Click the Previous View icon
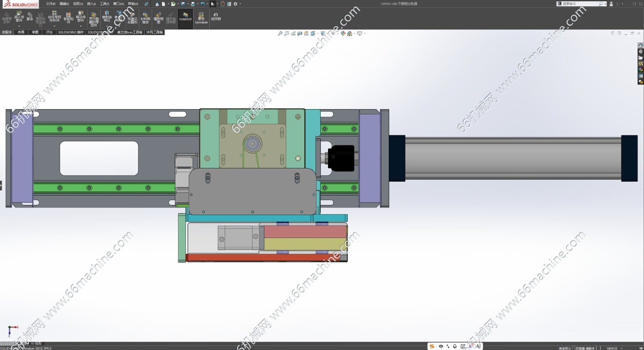Image resolution: width=644 pixels, height=350 pixels. (x=293, y=33)
